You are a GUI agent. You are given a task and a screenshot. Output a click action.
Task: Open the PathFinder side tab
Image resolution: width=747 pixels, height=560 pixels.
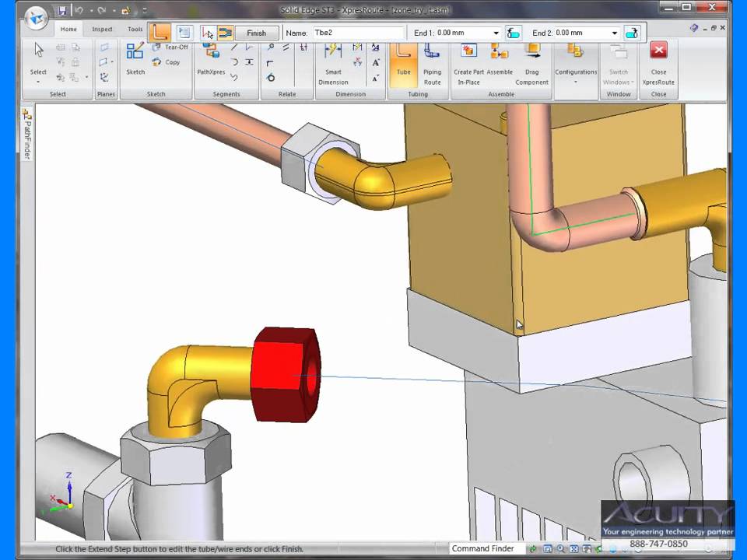27,135
